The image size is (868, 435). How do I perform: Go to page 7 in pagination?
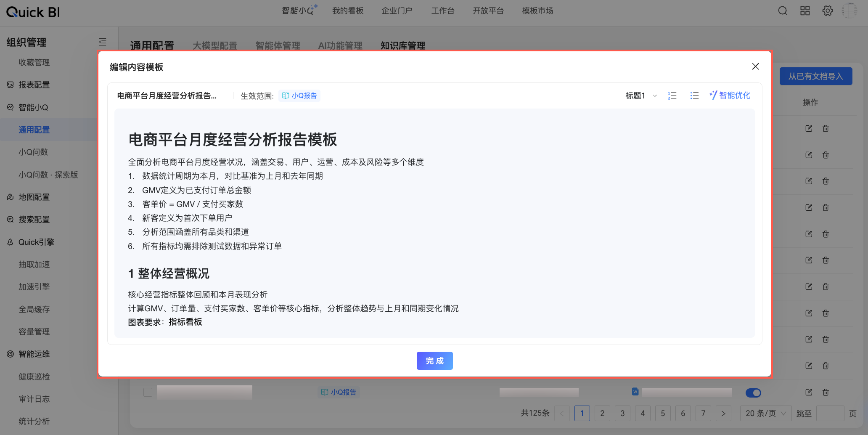[x=703, y=414]
